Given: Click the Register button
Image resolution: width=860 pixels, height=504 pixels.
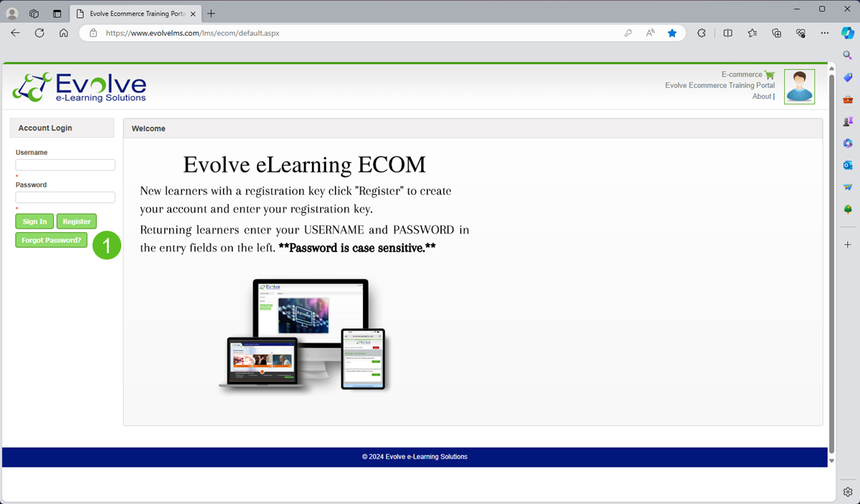Looking at the screenshot, I should tap(76, 221).
